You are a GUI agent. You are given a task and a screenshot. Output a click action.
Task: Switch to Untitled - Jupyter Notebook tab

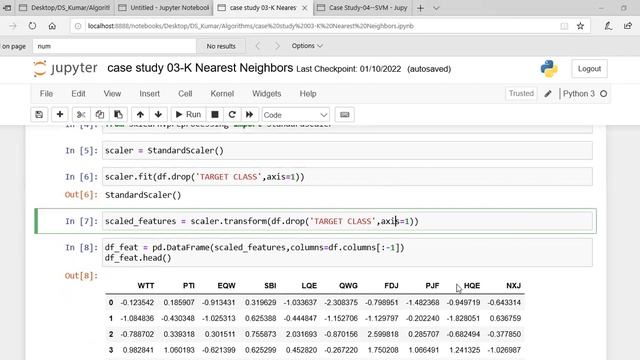pyautogui.click(x=164, y=8)
